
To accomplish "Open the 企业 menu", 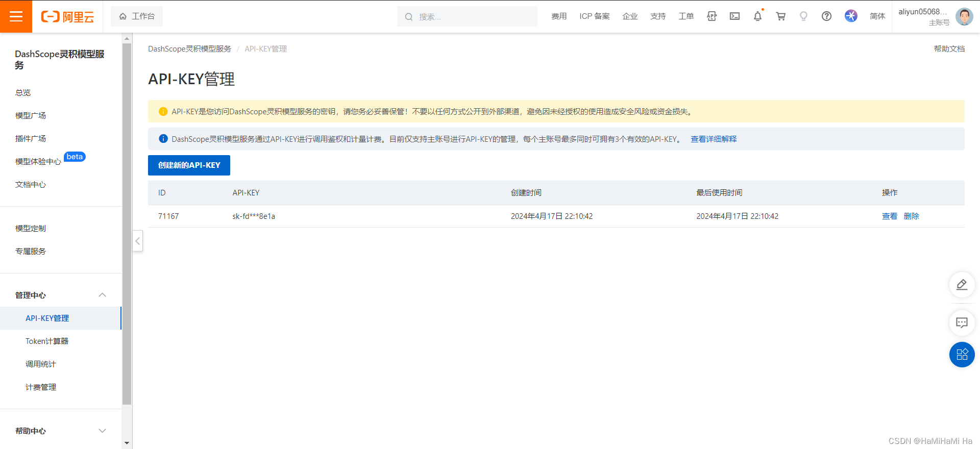I will click(630, 16).
